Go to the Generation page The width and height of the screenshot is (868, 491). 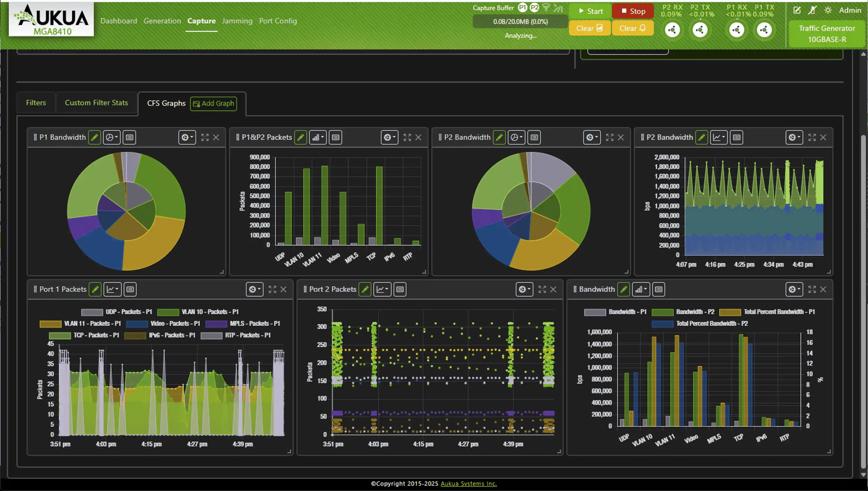[x=162, y=21]
